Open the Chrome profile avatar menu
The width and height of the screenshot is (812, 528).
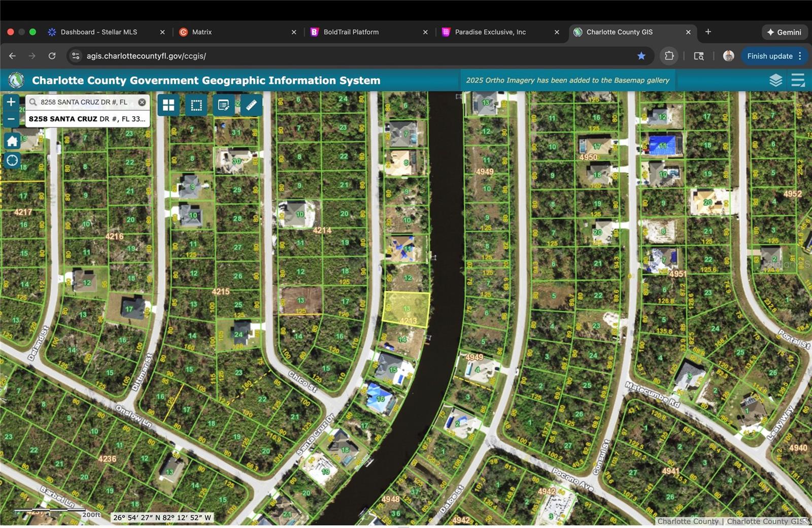coord(728,56)
